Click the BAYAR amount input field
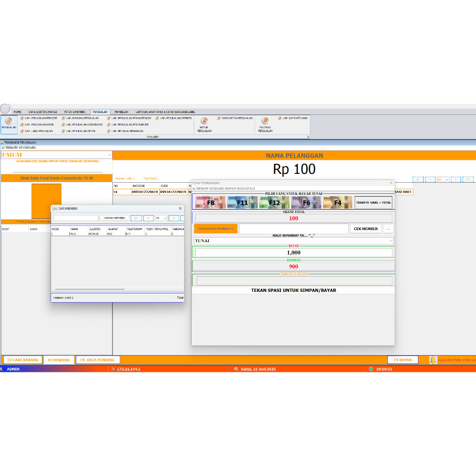 [293, 252]
